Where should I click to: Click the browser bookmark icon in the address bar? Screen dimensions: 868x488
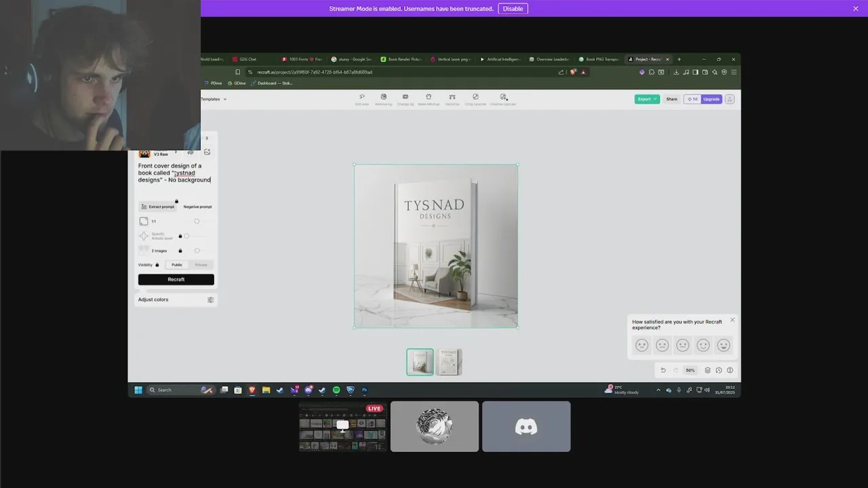237,72
